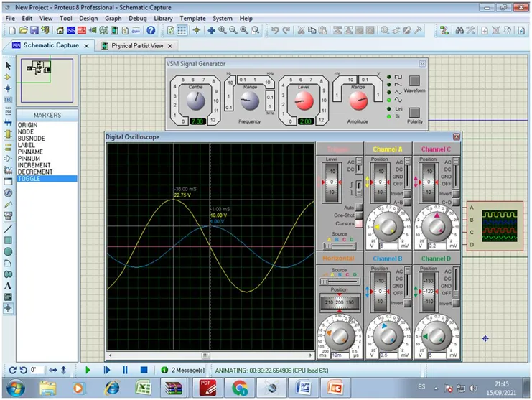Select the 2D line drawing tool
The image size is (532, 400).
pos(8,229)
